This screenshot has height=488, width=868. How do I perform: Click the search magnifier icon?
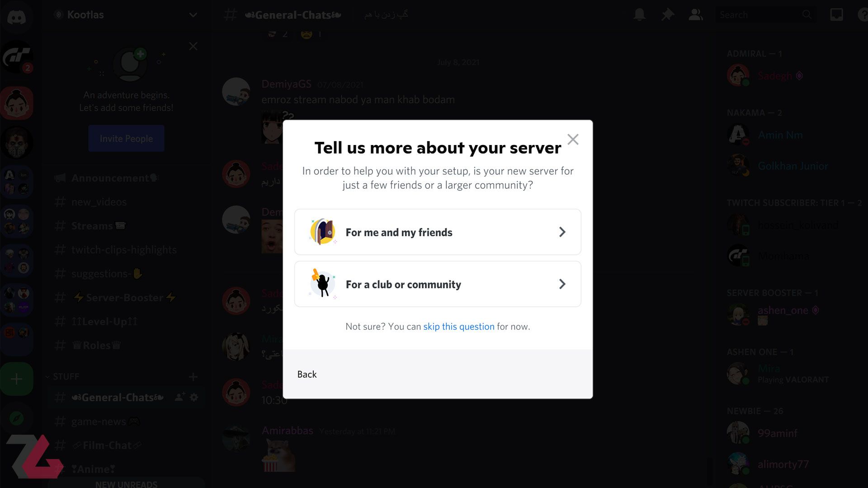point(807,14)
